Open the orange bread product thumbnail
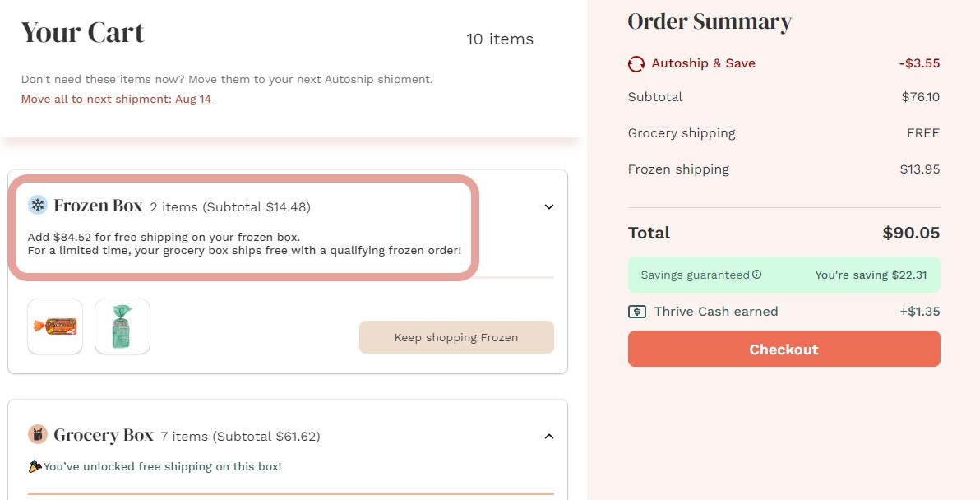The width and height of the screenshot is (980, 500). pos(55,326)
